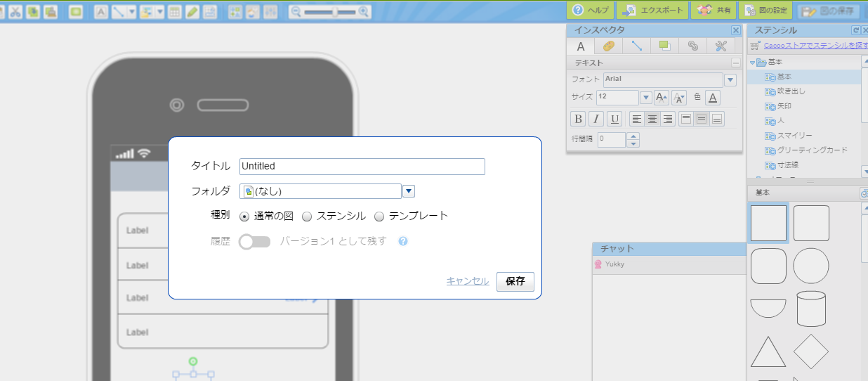868x381 pixels.
Task: Collapse the 基本 stencil folder
Action: point(752,63)
